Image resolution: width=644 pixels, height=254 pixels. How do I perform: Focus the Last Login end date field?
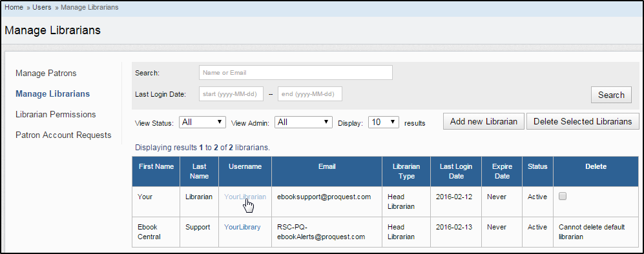pyautogui.click(x=310, y=94)
